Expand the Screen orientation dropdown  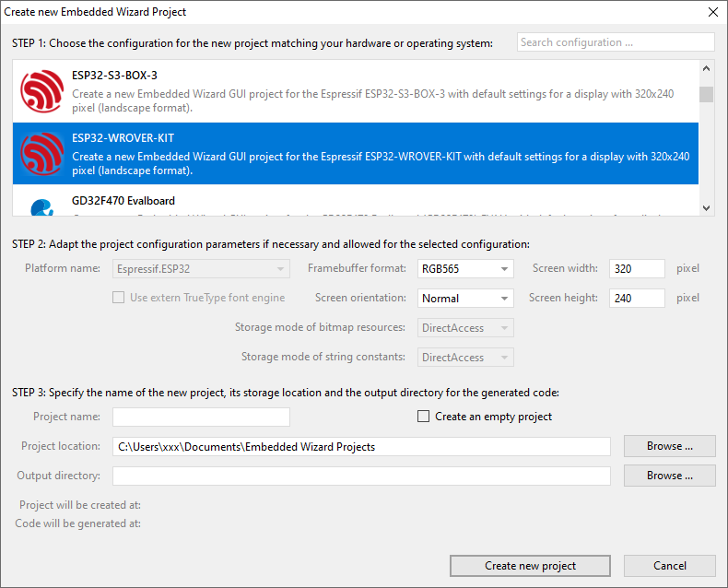465,299
